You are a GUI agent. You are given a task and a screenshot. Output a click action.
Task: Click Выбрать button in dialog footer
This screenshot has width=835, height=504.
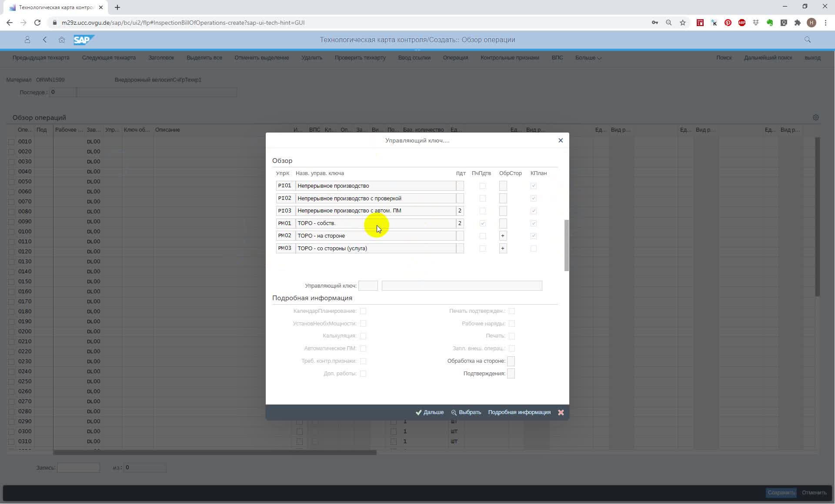[x=466, y=412]
